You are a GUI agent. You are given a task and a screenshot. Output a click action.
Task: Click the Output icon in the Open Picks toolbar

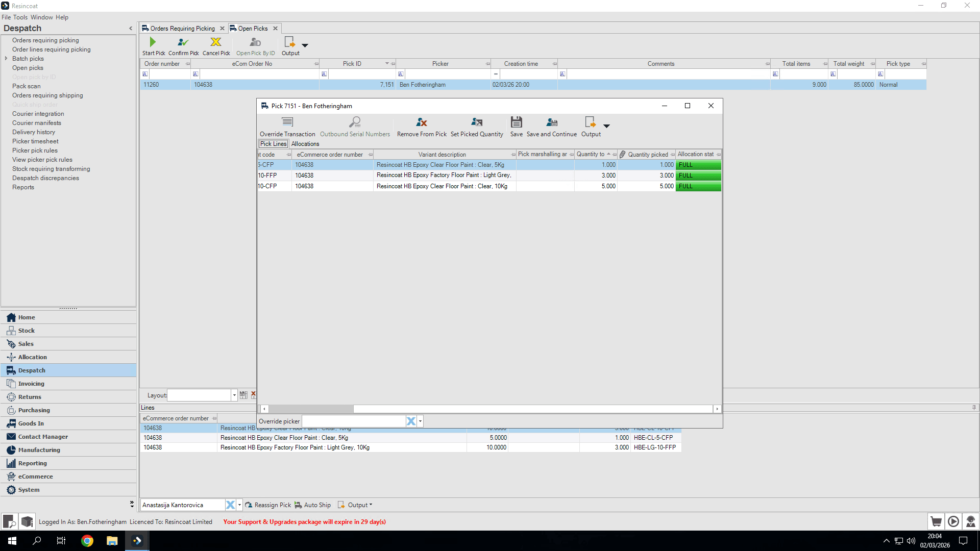point(289,42)
